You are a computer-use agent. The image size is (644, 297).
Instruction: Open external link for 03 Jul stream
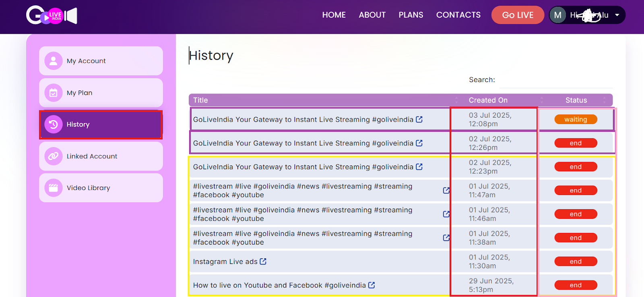click(x=419, y=119)
